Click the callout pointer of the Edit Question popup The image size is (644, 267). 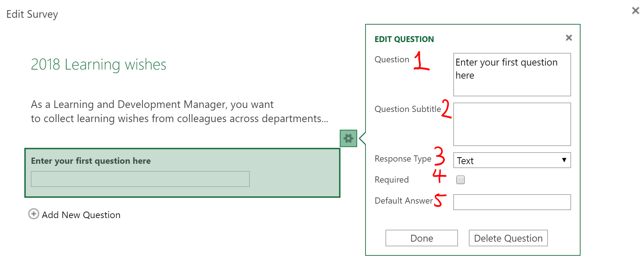click(x=362, y=138)
